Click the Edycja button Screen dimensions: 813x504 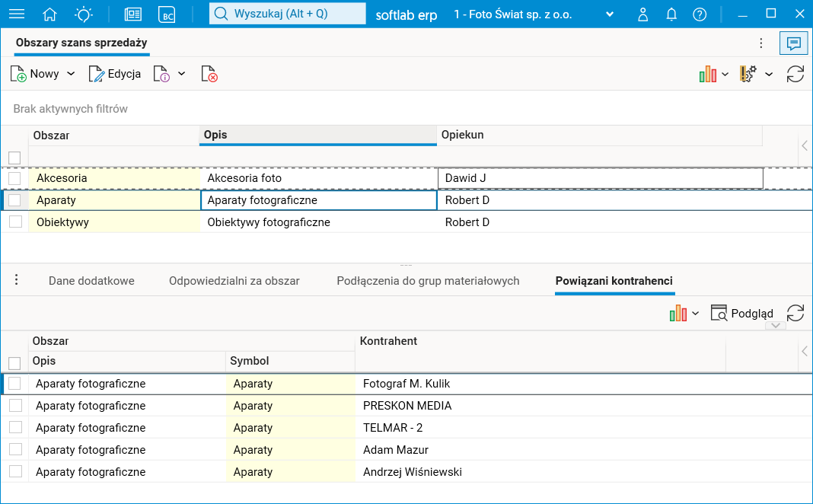coord(115,74)
